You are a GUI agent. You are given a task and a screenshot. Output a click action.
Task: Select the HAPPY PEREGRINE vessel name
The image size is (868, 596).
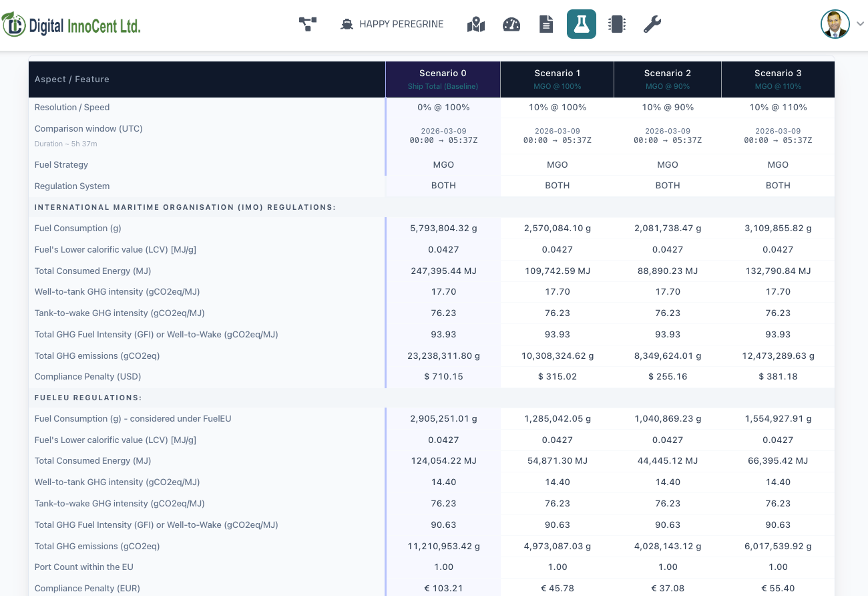click(x=401, y=24)
